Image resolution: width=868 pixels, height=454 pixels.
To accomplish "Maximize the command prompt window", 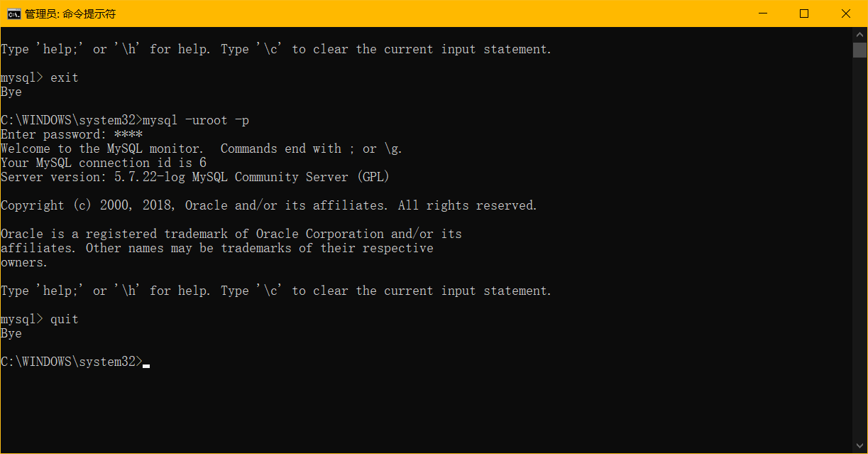I will pyautogui.click(x=804, y=13).
